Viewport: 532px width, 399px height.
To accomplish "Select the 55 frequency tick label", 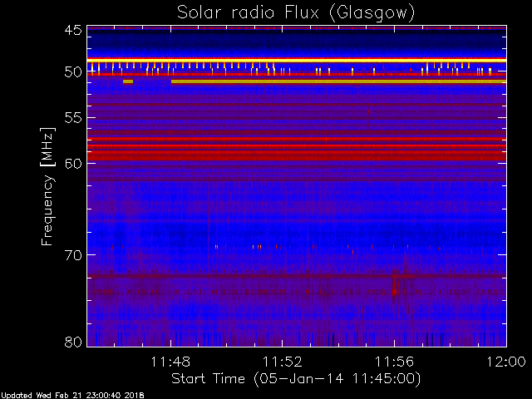I will pyautogui.click(x=73, y=118).
